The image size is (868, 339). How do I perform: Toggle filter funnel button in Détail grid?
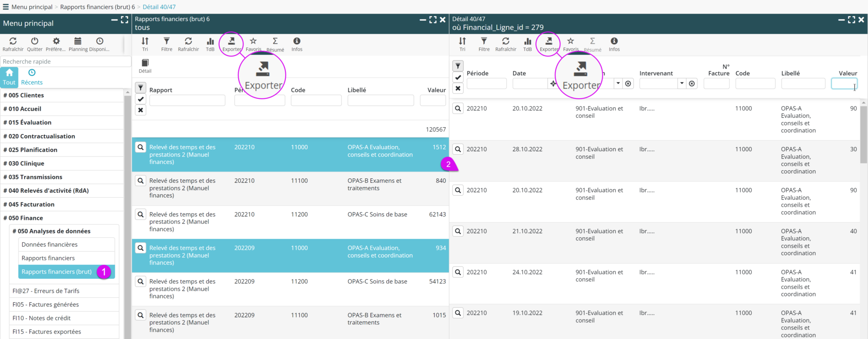[x=458, y=66]
